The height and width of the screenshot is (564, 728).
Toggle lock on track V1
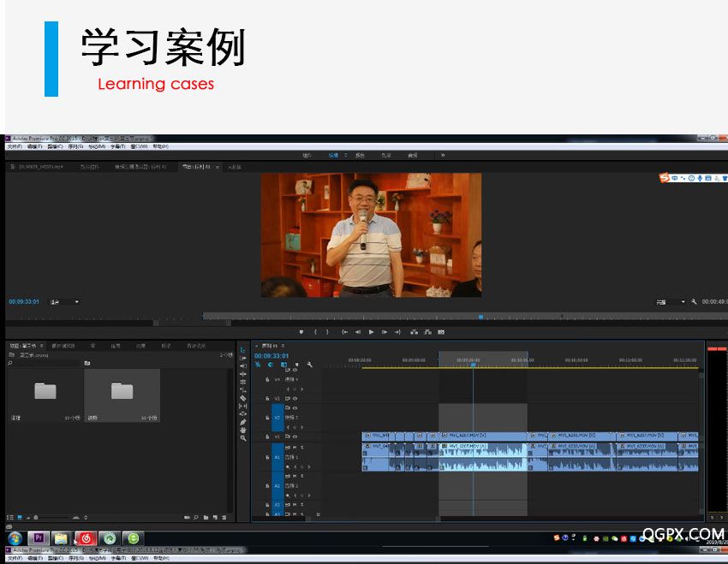[267, 437]
